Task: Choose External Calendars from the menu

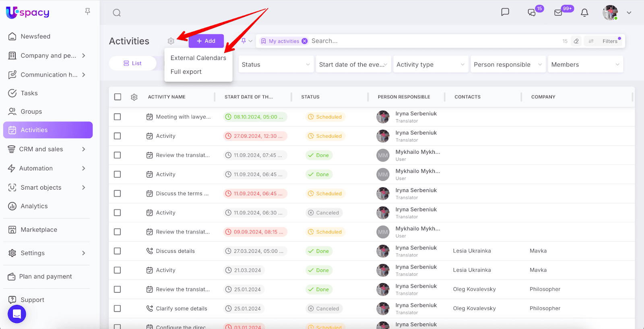Action: pyautogui.click(x=198, y=58)
